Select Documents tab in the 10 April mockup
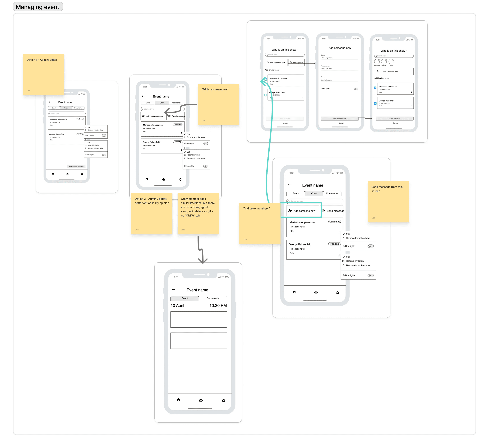This screenshot has width=489, height=448. tap(212, 298)
